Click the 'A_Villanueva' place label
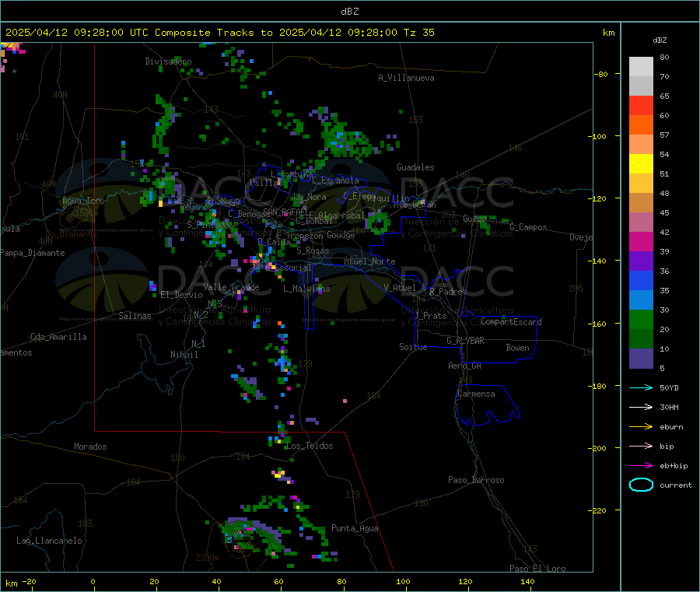This screenshot has height=592, width=700. [x=406, y=78]
